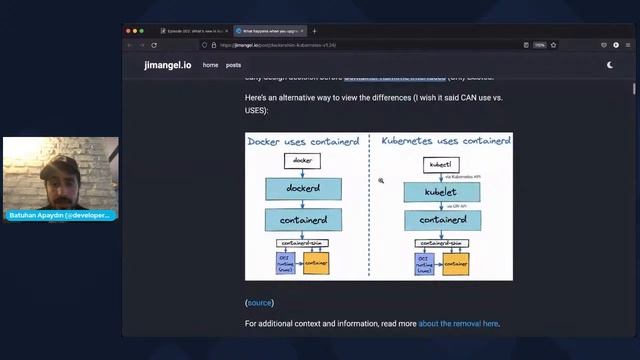
Task: Close the active 'What happens' tab
Action: 302,31
